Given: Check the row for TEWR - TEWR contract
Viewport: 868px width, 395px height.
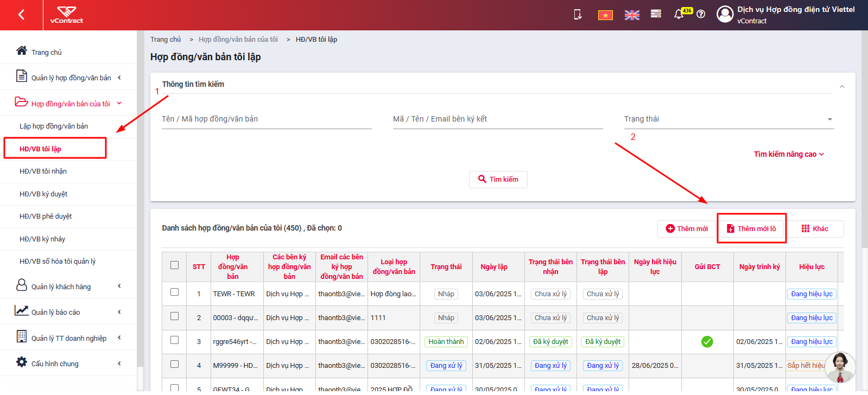Looking at the screenshot, I should click(174, 292).
